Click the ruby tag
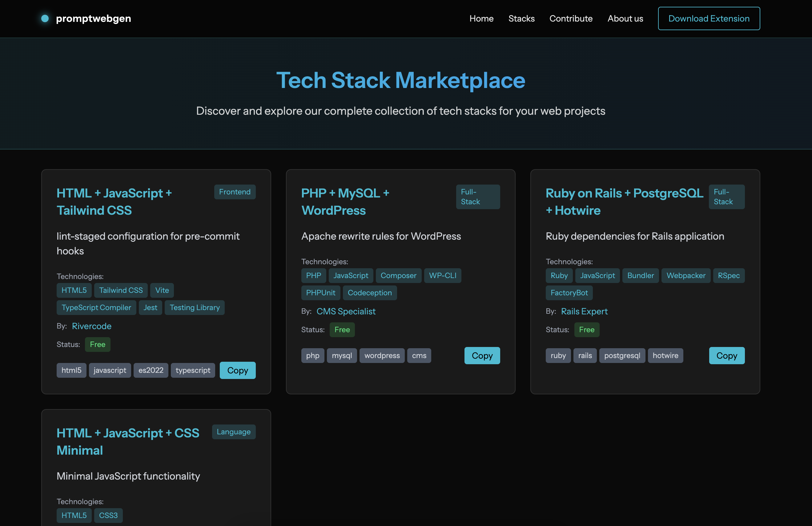This screenshot has height=526, width=812. click(558, 356)
